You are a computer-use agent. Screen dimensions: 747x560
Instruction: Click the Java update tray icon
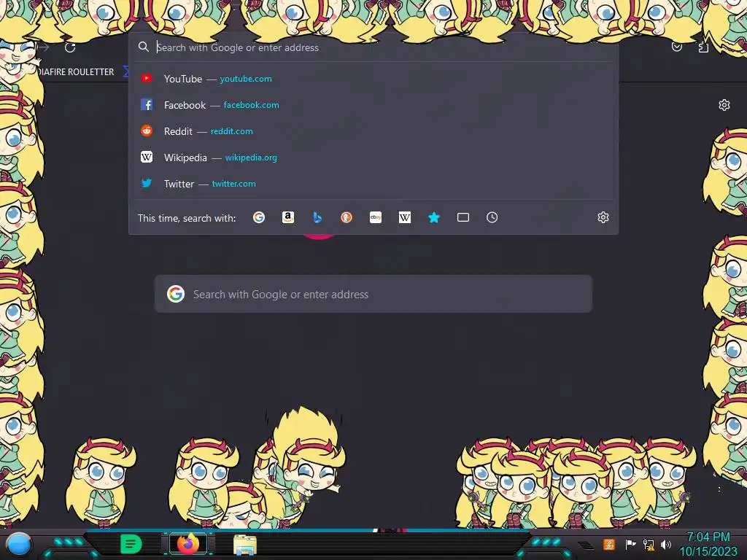[x=609, y=544]
